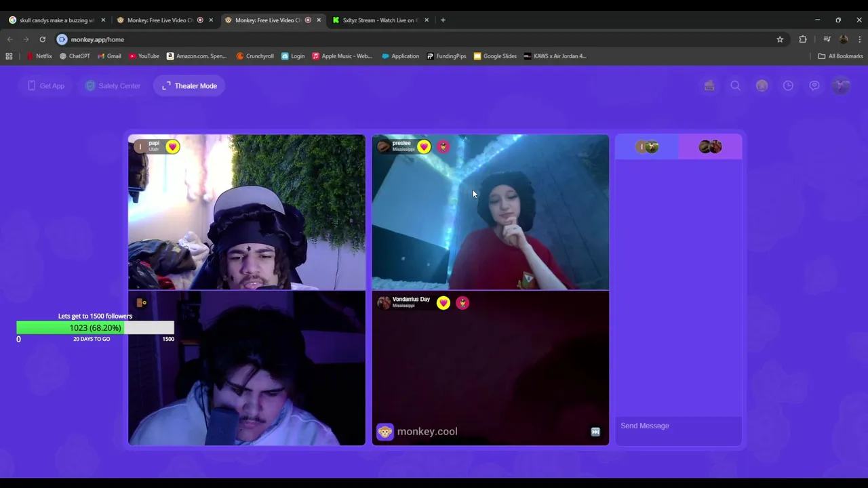
Task: Open the Netflix bookmark
Action: click(39, 56)
